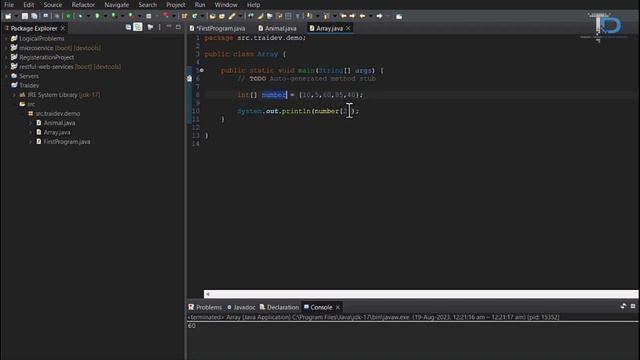640x360 pixels.
Task: Select RegisterationProject in Package Explorer
Action: click(47, 58)
